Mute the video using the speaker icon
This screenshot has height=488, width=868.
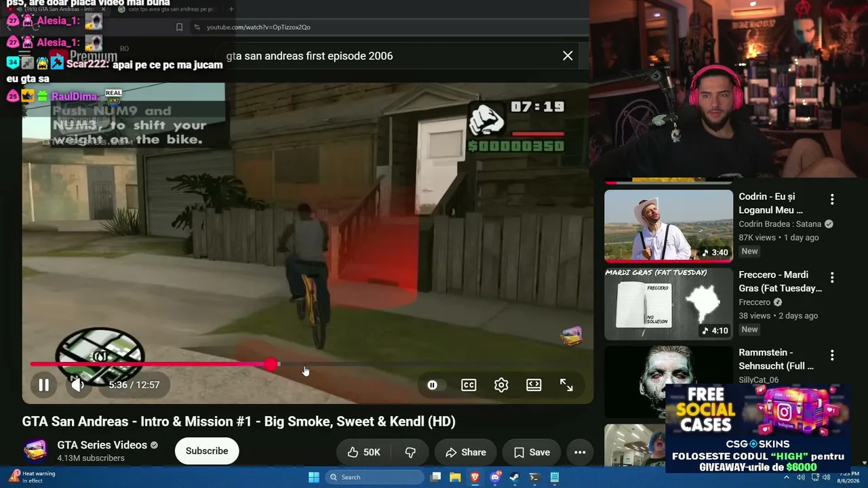(x=77, y=385)
